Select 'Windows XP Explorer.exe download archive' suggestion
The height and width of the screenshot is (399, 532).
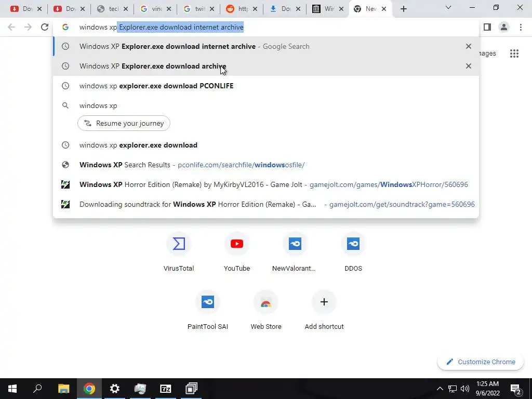[x=265, y=66]
